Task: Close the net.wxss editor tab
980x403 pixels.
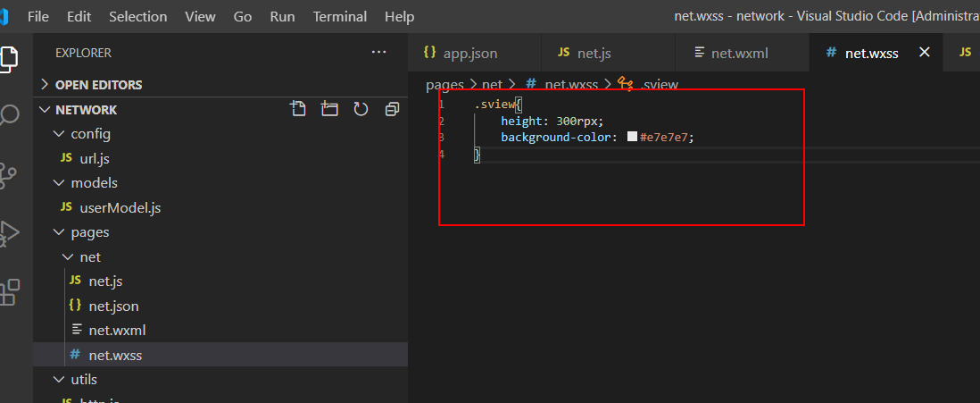Action: (925, 53)
